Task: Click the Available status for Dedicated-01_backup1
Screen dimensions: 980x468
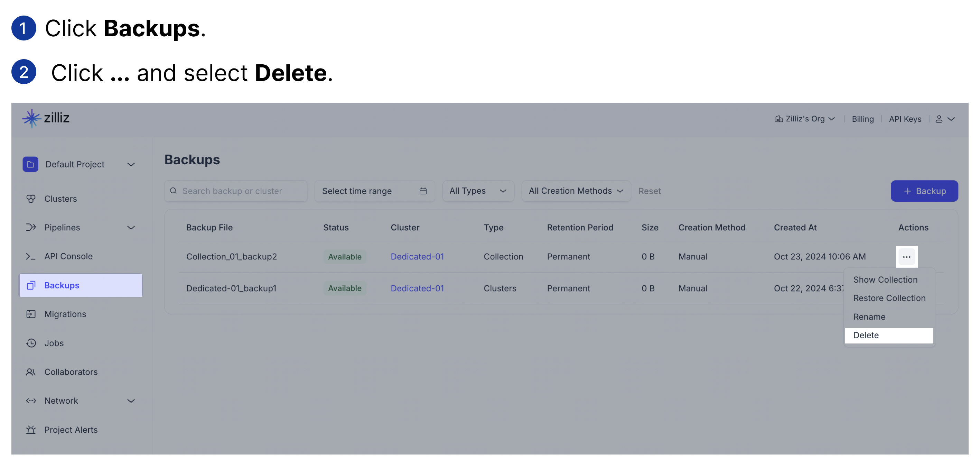Action: point(345,288)
